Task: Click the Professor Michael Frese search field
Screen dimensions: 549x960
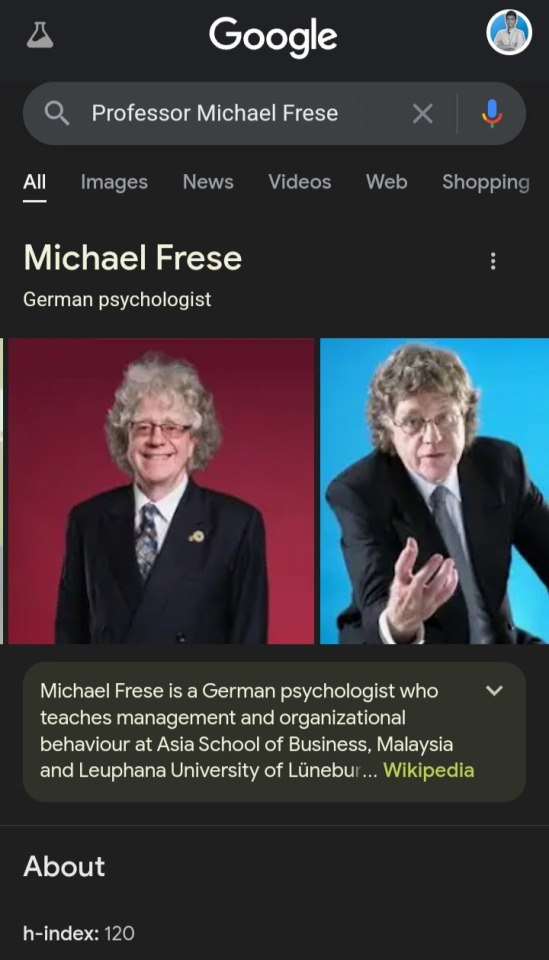Action: point(245,113)
